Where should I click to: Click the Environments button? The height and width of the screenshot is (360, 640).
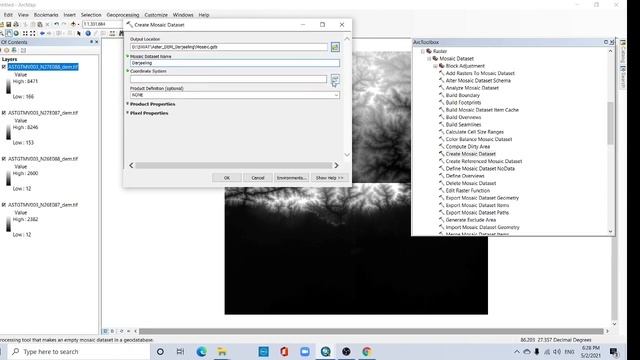click(291, 178)
